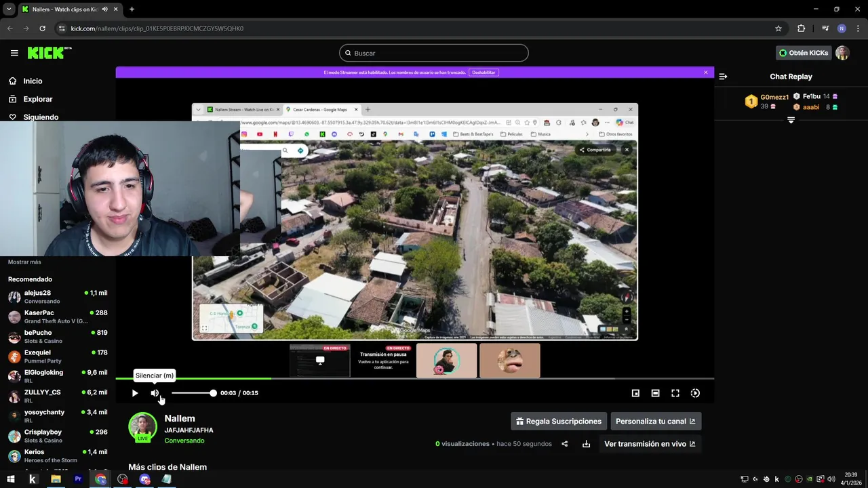Open the taskbar clock and date
Screen dimensions: 868x488
pyautogui.click(x=851, y=479)
